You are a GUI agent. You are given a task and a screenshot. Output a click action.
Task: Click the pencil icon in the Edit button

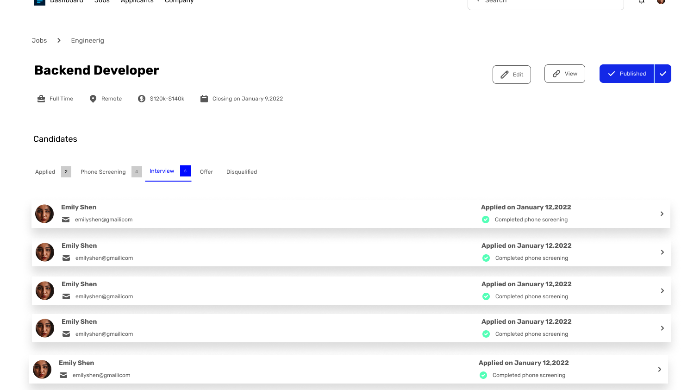[x=504, y=75]
